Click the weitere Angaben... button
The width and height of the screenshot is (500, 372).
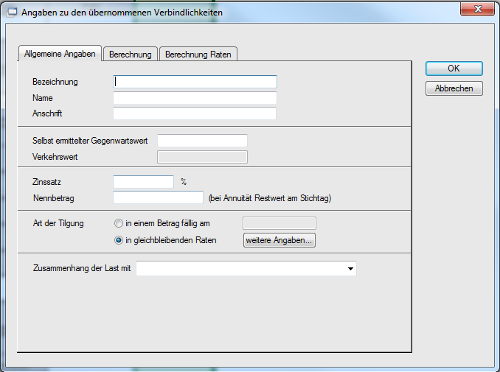point(279,240)
